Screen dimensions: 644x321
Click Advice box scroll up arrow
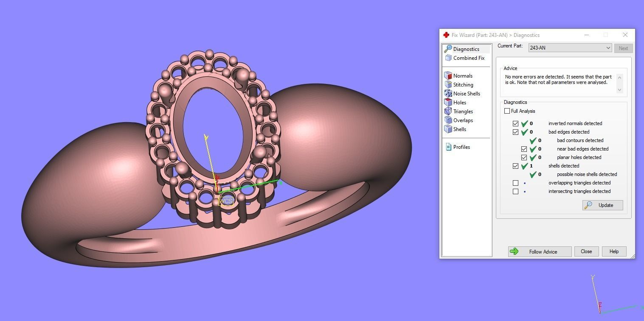click(x=619, y=77)
